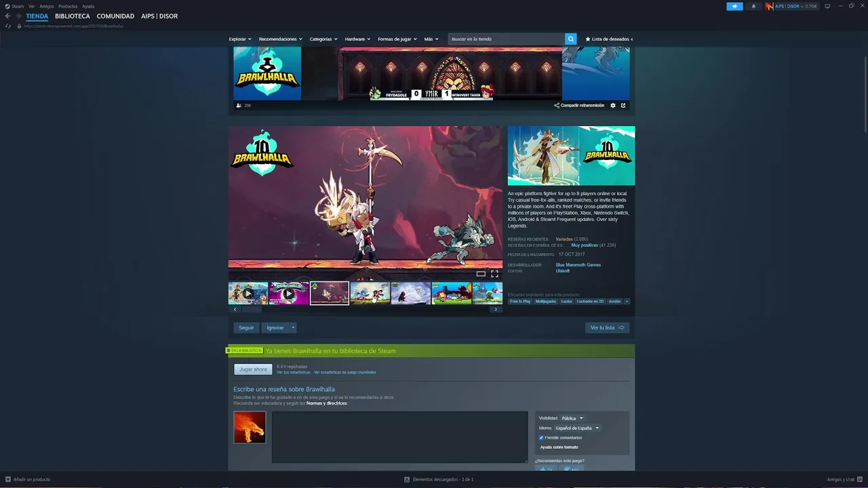Switch to the BIBLIOTECA tab

click(73, 16)
